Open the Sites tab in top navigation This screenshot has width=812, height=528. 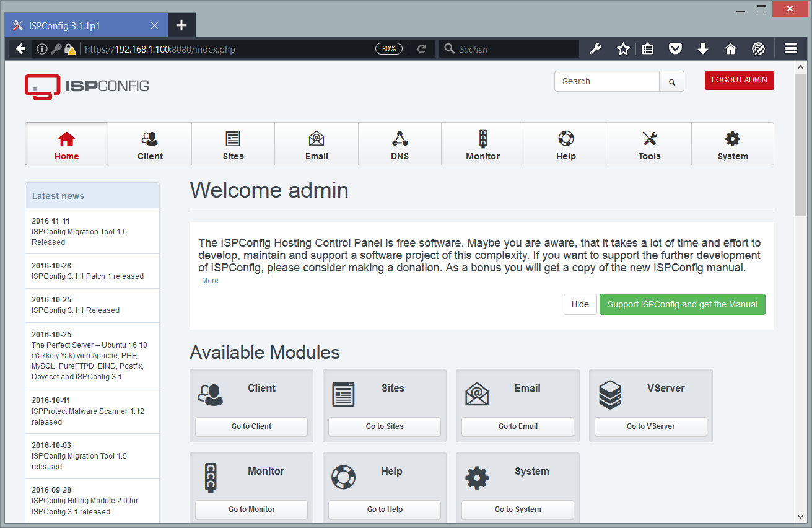(233, 144)
